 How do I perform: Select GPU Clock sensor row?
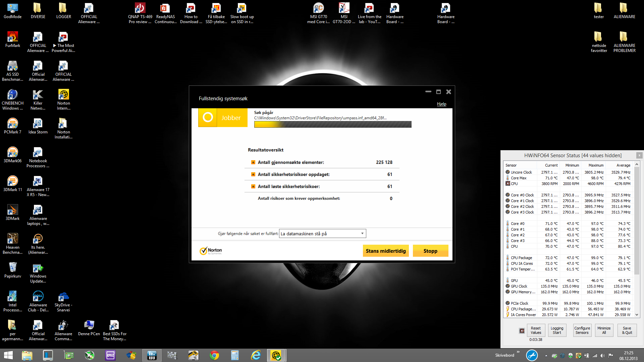[x=569, y=286]
